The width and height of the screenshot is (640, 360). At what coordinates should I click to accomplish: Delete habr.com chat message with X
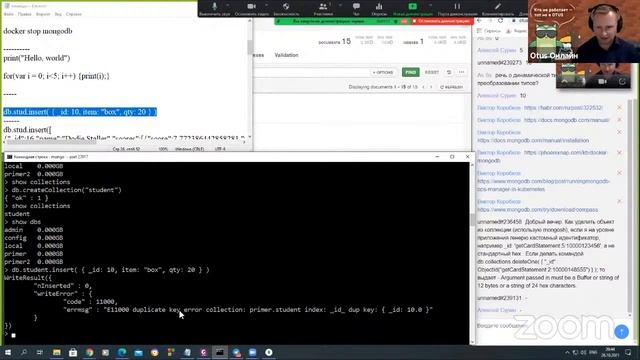[x=619, y=107]
